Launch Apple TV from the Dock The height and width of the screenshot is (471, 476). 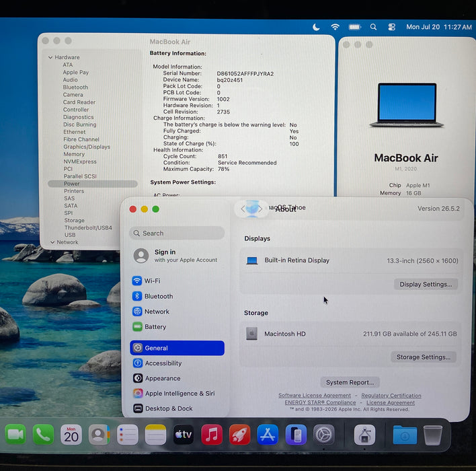pyautogui.click(x=184, y=435)
